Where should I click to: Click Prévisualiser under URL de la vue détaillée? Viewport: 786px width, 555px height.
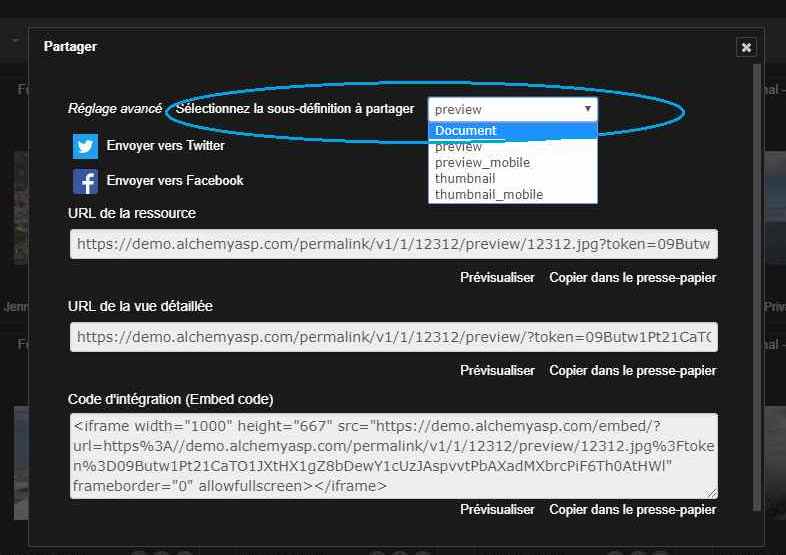(x=497, y=371)
